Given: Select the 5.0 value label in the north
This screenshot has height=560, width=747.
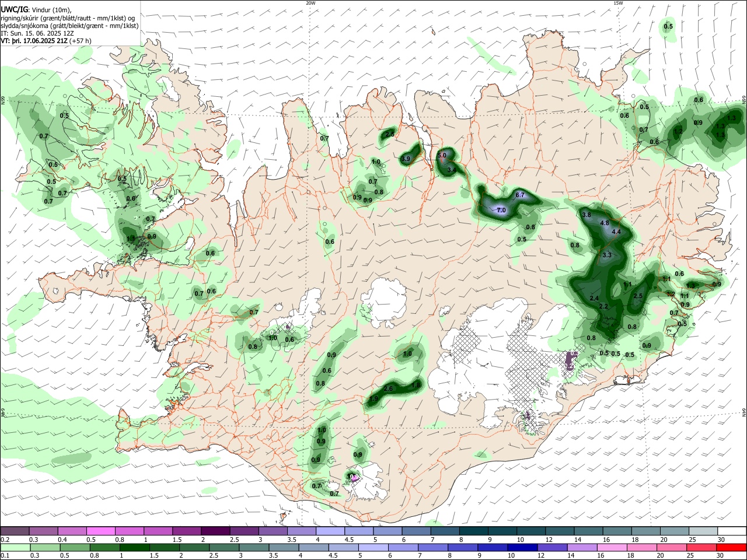Looking at the screenshot, I should (x=442, y=156).
